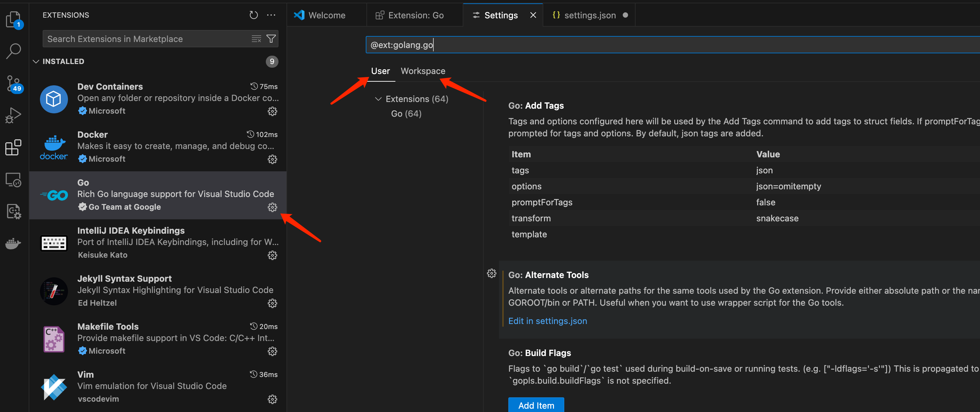Select the Docker extension logo
980x412 pixels.
(x=54, y=147)
